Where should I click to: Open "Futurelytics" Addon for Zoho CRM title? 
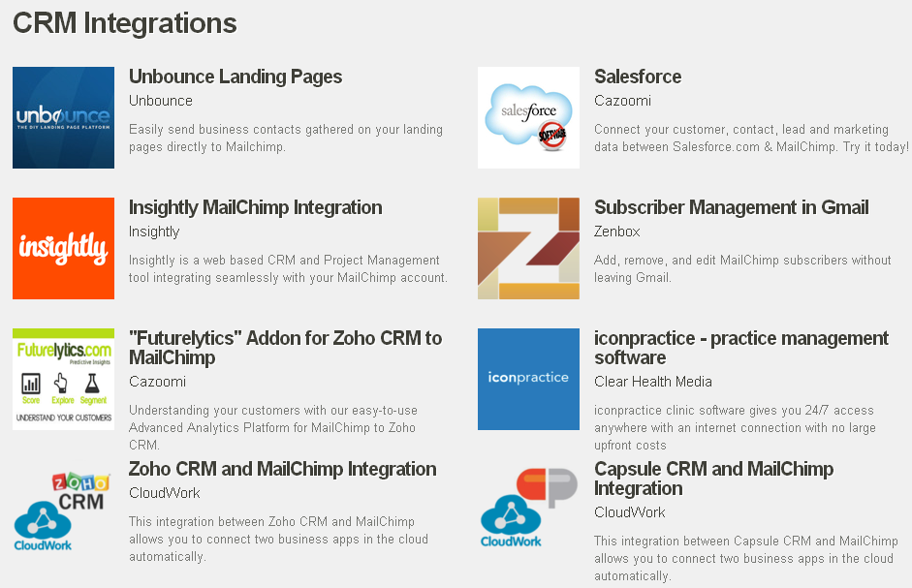[286, 348]
